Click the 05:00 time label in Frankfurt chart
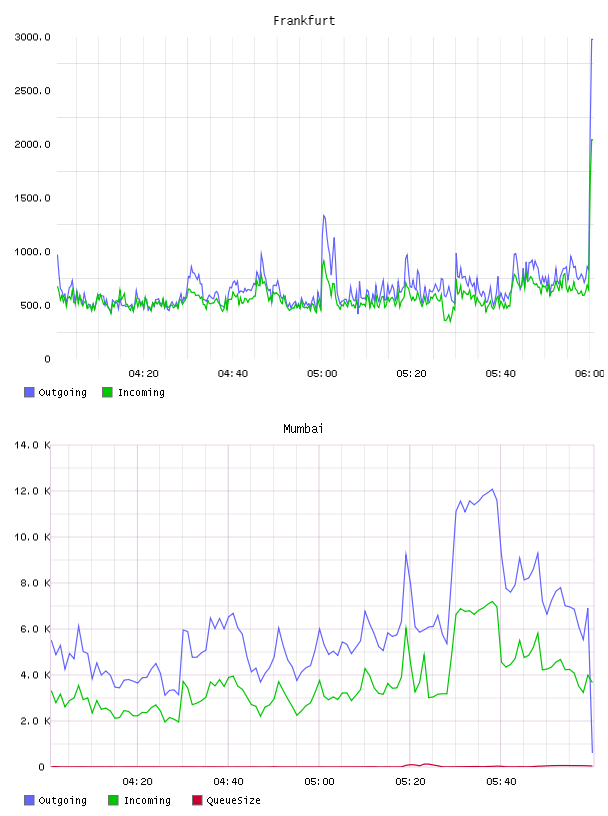Image resolution: width=608 pixels, height=816 pixels. pyautogui.click(x=322, y=374)
